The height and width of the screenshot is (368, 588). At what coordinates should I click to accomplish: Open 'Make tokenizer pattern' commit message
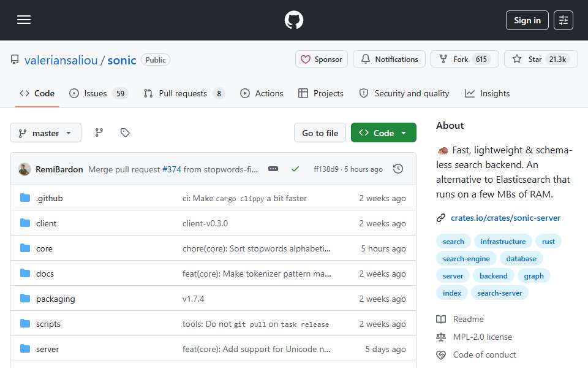[x=257, y=274]
